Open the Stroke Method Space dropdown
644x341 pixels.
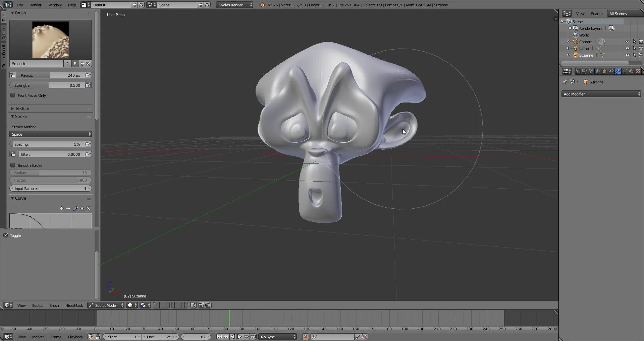(x=51, y=134)
